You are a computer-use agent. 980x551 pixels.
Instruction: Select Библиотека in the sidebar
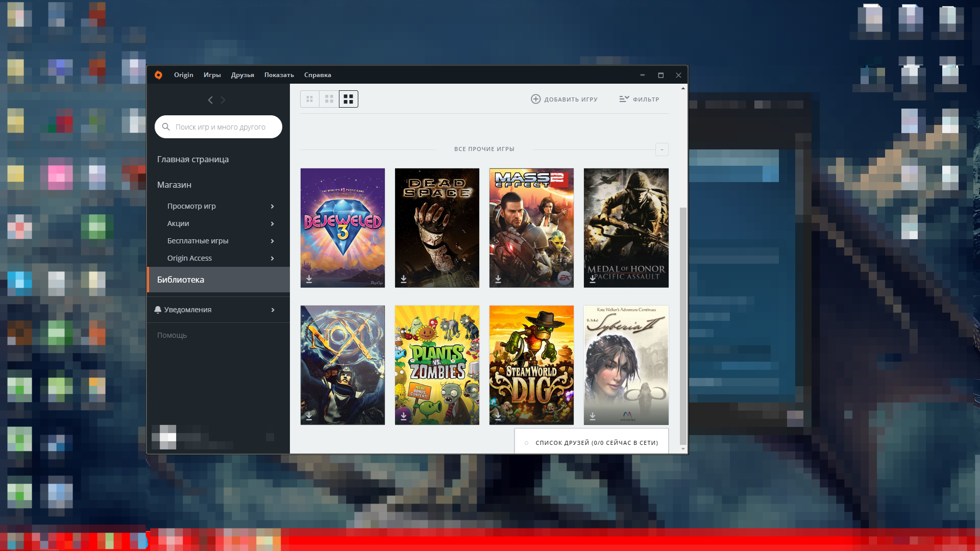(x=218, y=280)
